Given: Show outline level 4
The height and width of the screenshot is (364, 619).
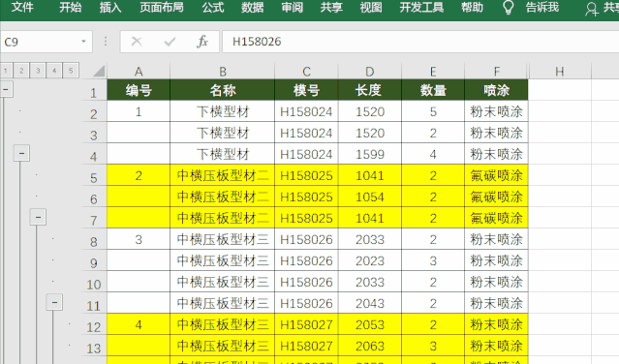Looking at the screenshot, I should [x=54, y=71].
